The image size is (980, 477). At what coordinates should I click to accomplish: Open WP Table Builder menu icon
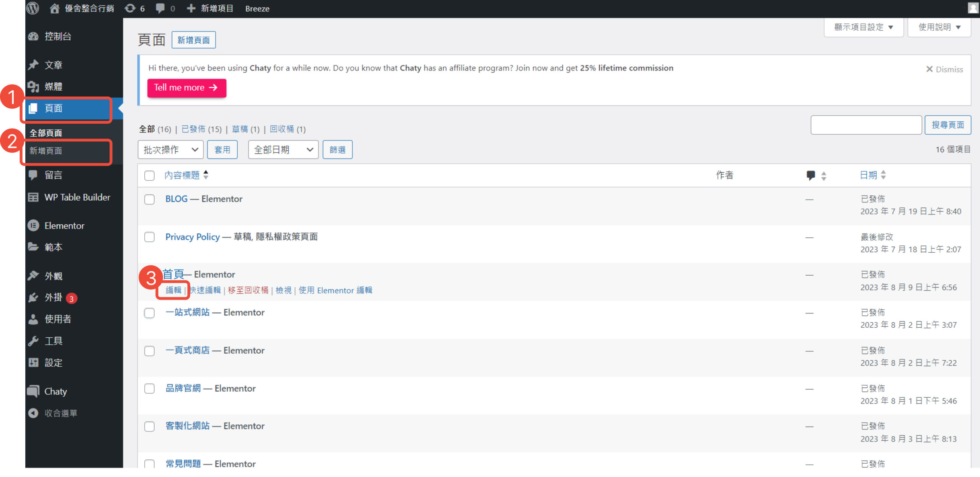click(34, 197)
